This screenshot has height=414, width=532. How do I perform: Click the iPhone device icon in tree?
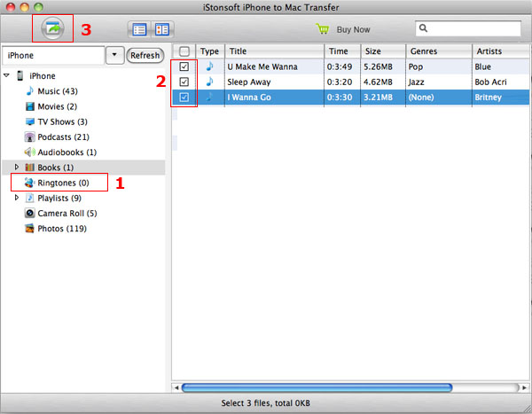(20, 75)
